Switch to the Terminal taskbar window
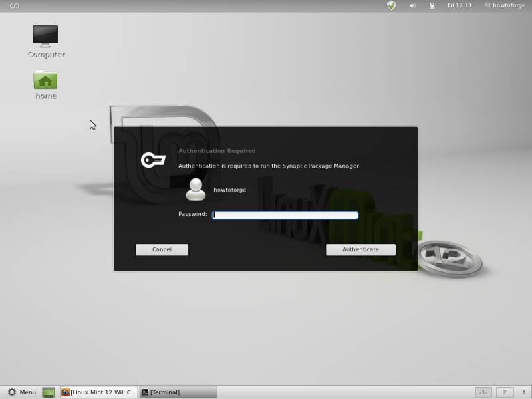Image resolution: width=532 pixels, height=399 pixels. [178, 392]
